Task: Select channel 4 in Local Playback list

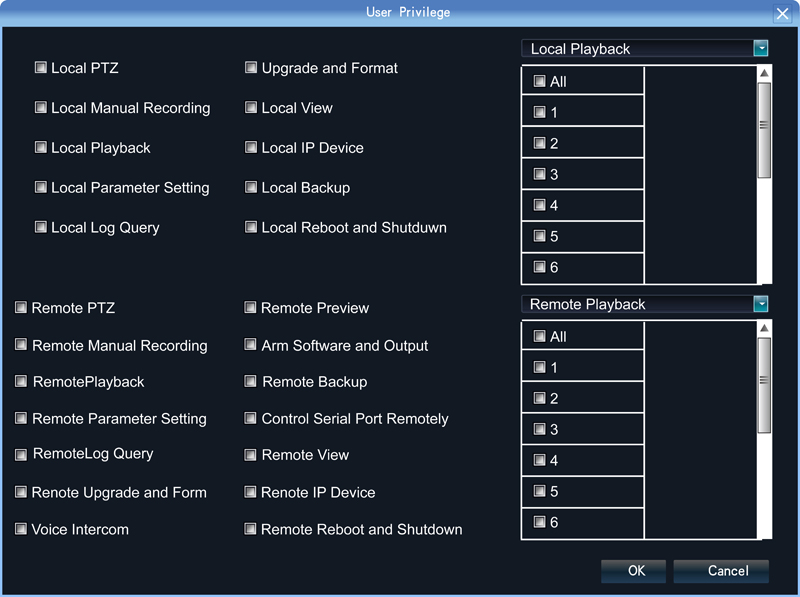Action: click(539, 205)
